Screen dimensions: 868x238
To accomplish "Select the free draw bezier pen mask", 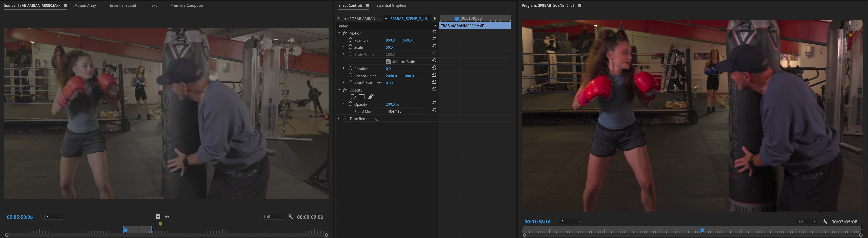I will pos(371,97).
